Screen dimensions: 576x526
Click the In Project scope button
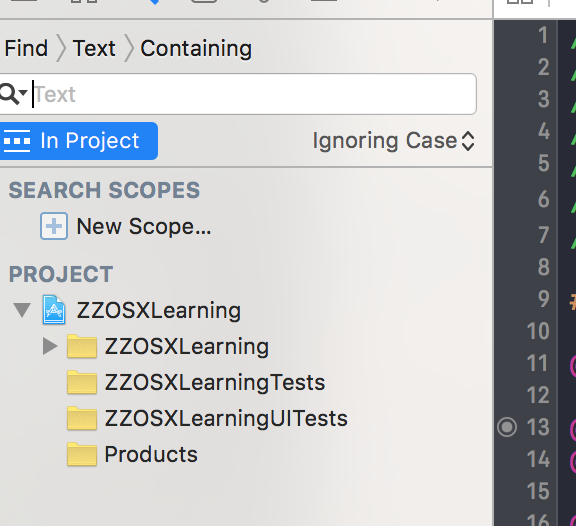pyautogui.click(x=79, y=141)
